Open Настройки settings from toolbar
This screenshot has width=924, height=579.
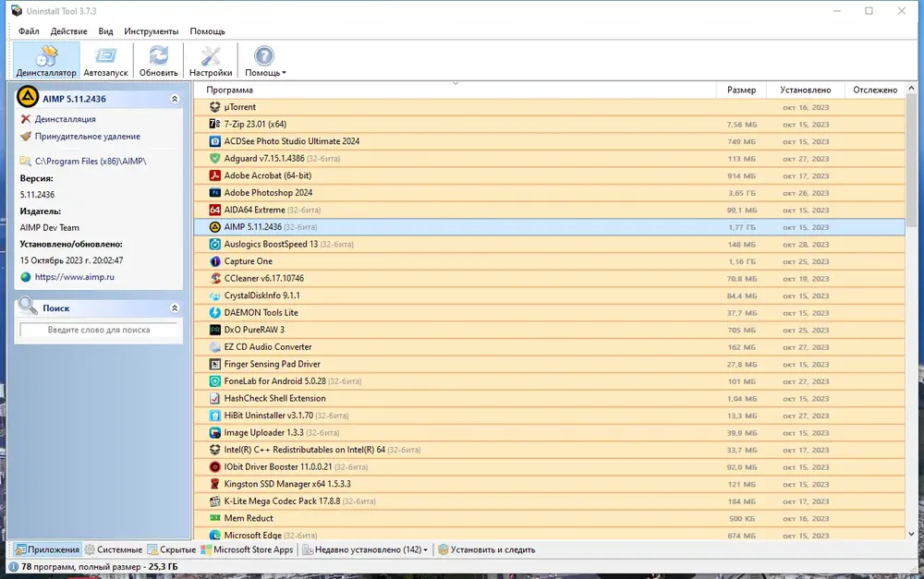211,61
